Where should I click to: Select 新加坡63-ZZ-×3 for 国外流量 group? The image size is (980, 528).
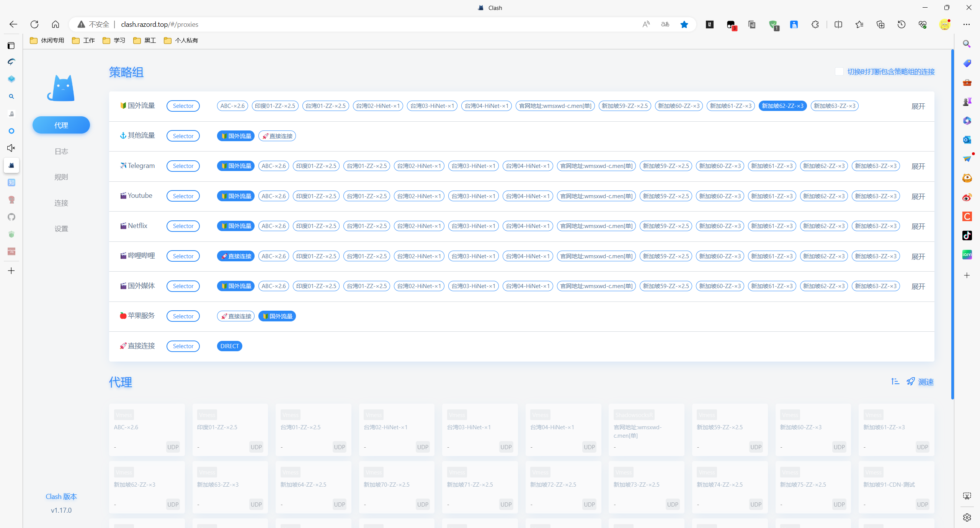point(835,106)
